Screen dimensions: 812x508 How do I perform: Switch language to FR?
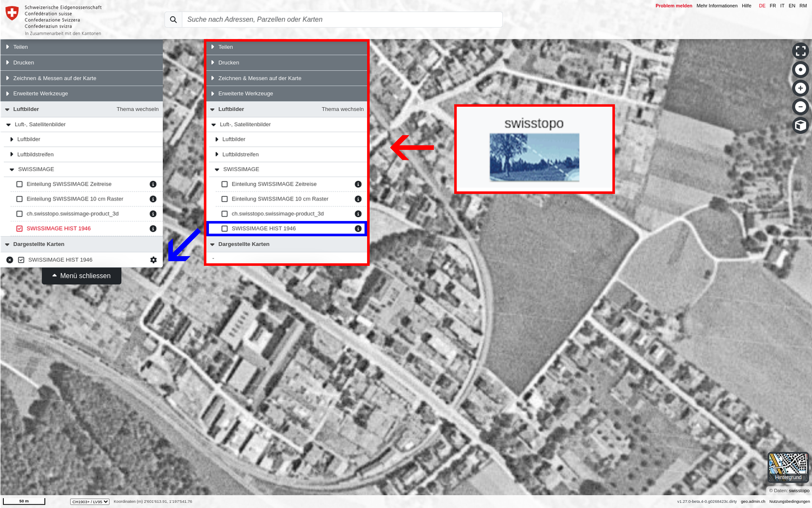point(772,6)
